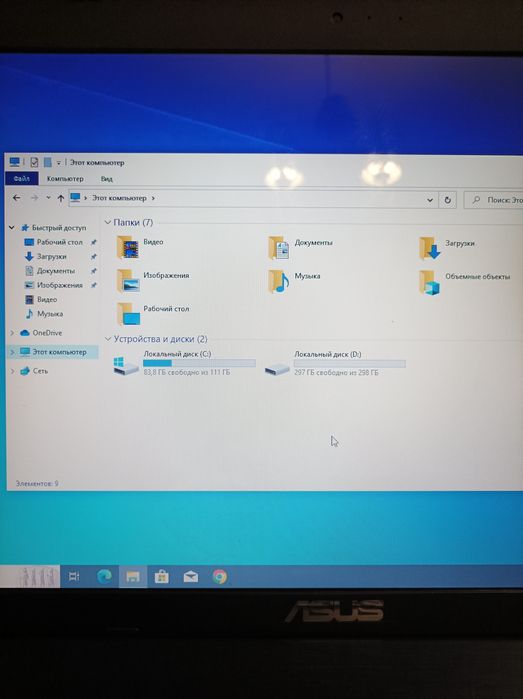
Task: Click the Properties quick access toolbar icon
Action: (x=34, y=162)
